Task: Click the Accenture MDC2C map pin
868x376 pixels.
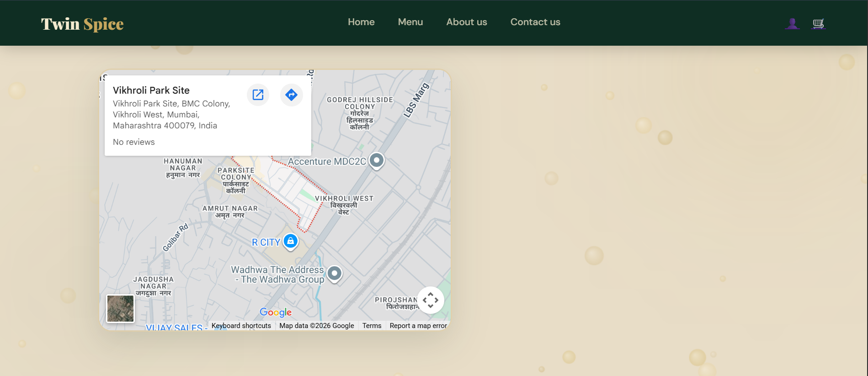Action: (x=377, y=161)
